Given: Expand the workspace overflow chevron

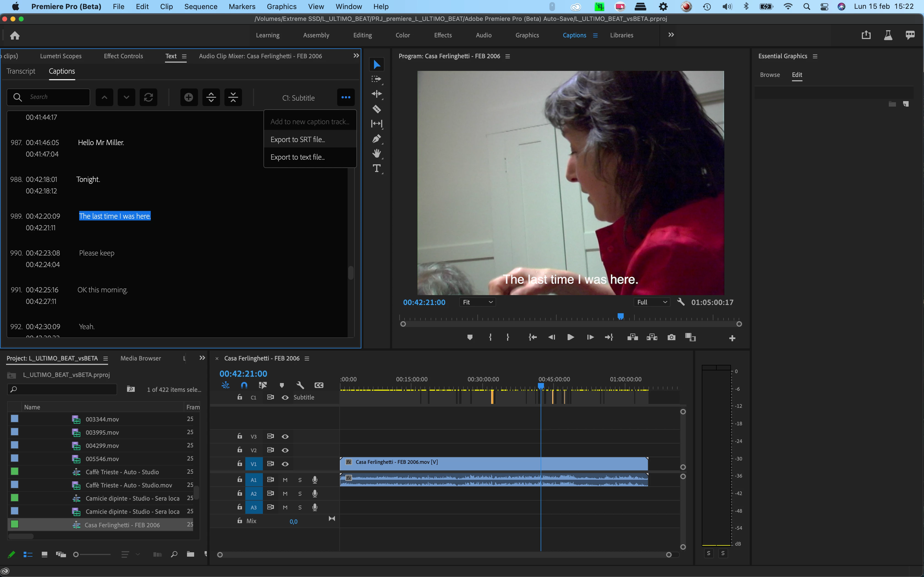Looking at the screenshot, I should [x=671, y=35].
